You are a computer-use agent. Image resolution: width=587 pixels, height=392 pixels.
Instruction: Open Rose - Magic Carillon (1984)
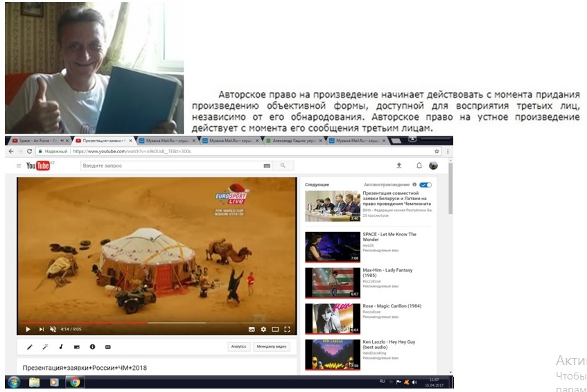coord(392,306)
